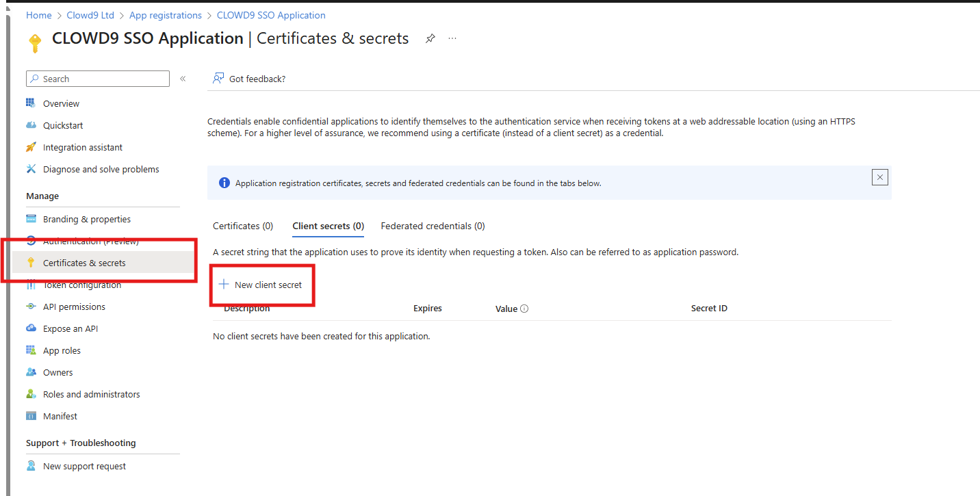Click the Home breadcrumb link

point(39,15)
